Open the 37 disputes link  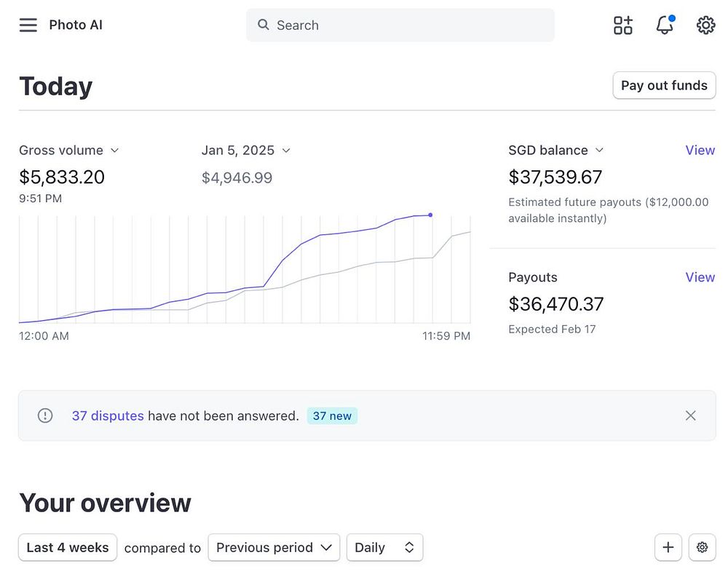point(108,416)
